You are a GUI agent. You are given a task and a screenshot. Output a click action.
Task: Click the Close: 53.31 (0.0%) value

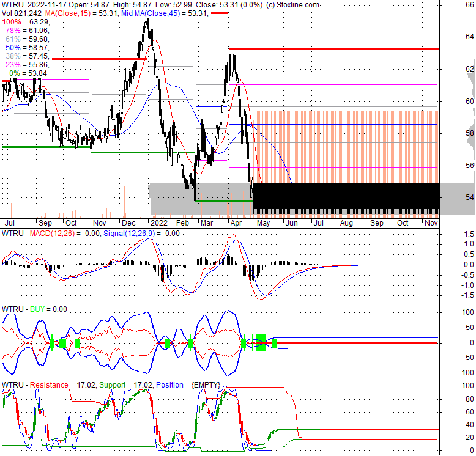point(229,5)
